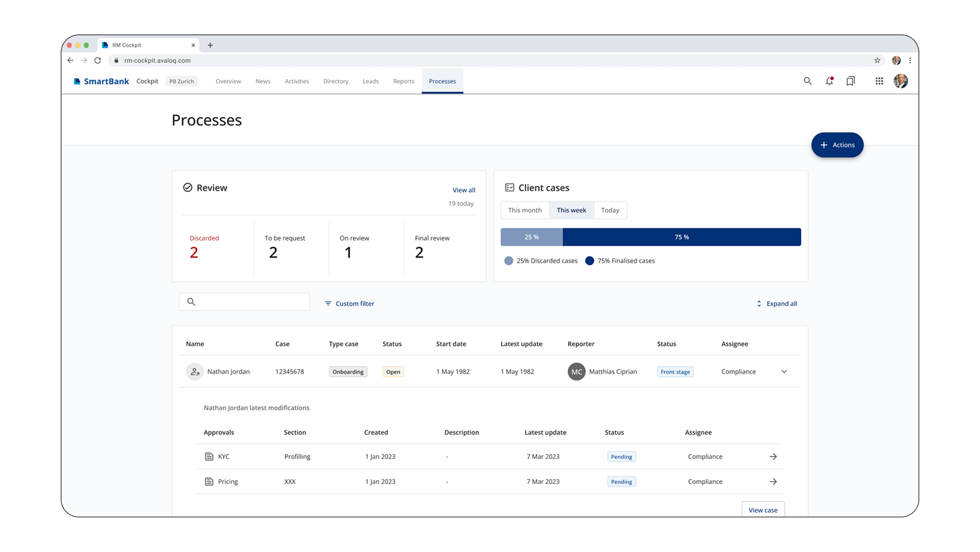Open the PB Zurich selector
Screen dimensions: 980x552
[182, 81]
